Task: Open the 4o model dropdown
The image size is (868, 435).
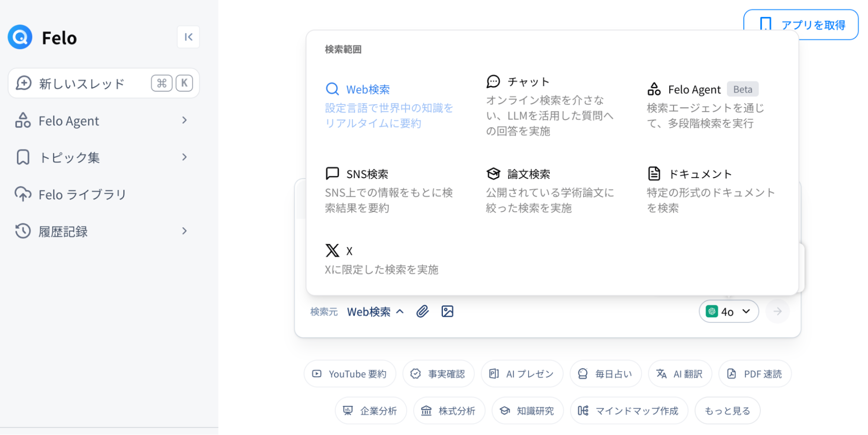Action: [729, 312]
